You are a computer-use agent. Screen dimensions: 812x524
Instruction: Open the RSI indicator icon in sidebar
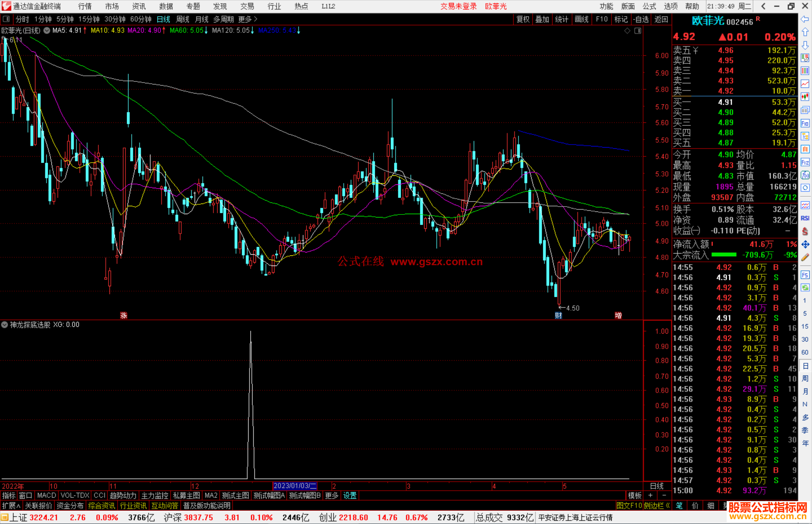click(805, 218)
